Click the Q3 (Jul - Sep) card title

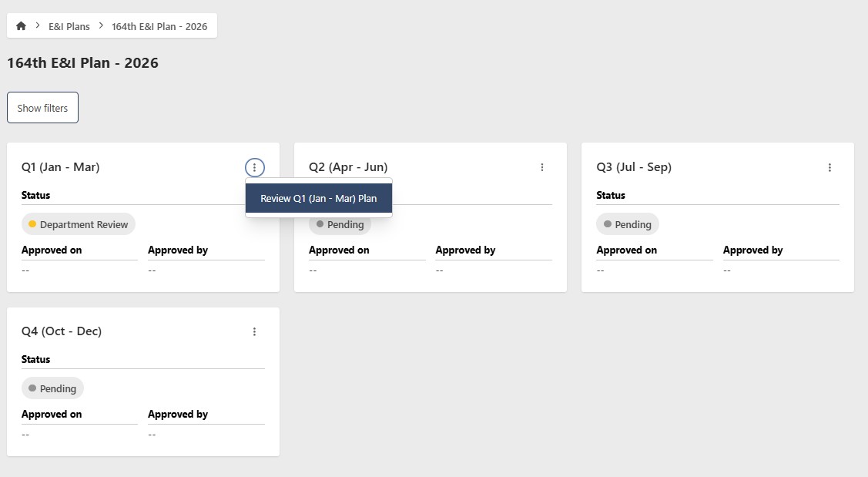634,167
